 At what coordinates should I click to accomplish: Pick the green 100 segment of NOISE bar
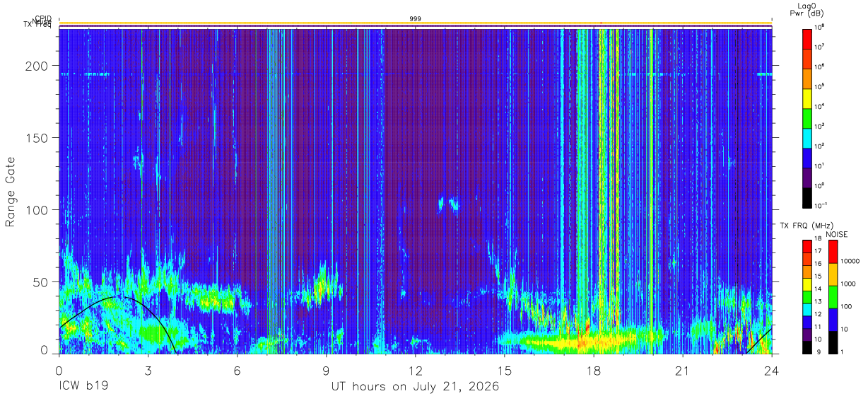tap(833, 297)
